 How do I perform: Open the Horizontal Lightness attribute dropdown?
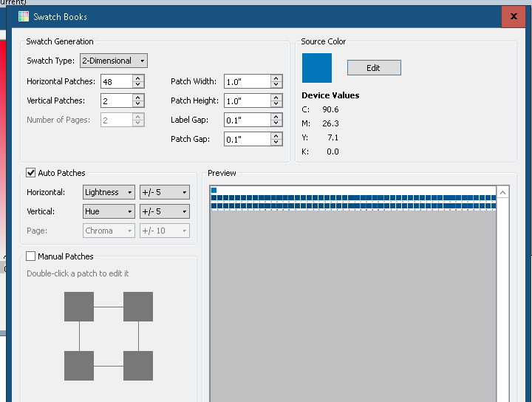click(109, 192)
